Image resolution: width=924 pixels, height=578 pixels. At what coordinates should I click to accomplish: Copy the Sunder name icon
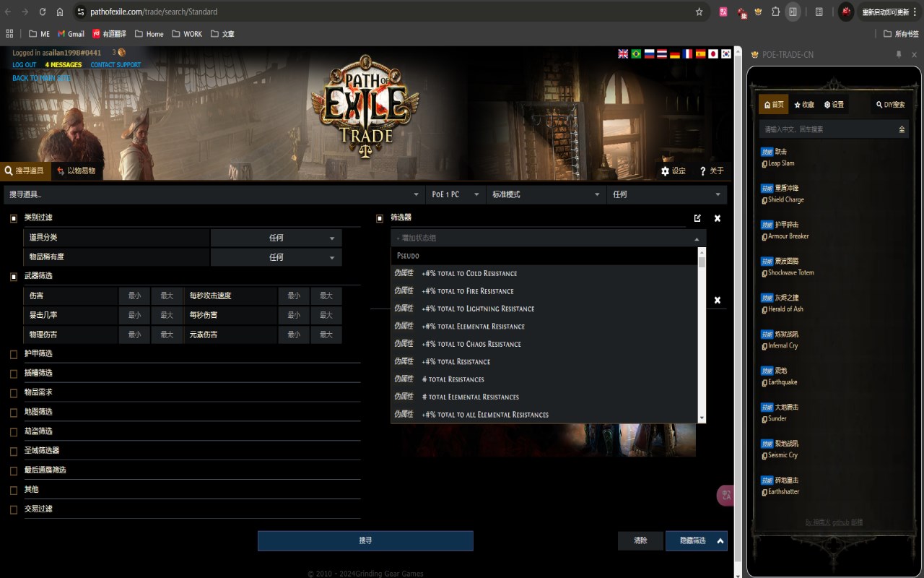(764, 419)
